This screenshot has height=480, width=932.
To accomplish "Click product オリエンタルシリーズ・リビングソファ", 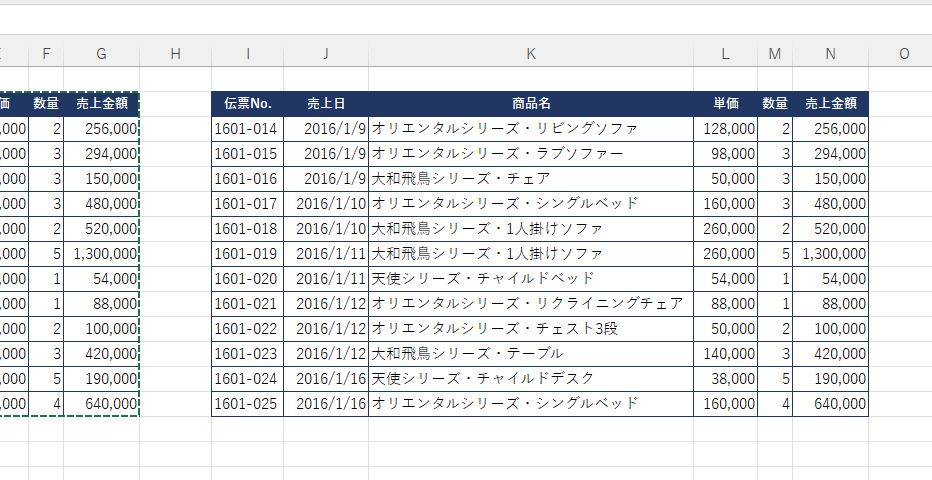I will [x=531, y=129].
